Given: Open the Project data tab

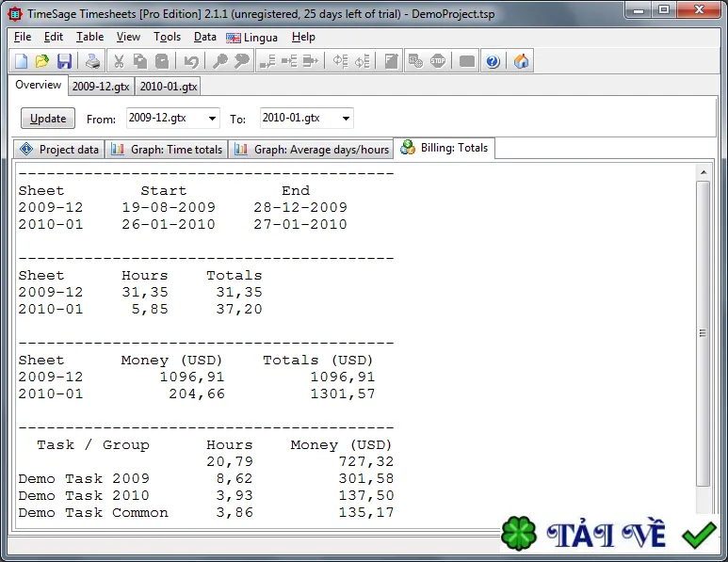Looking at the screenshot, I should 59,150.
